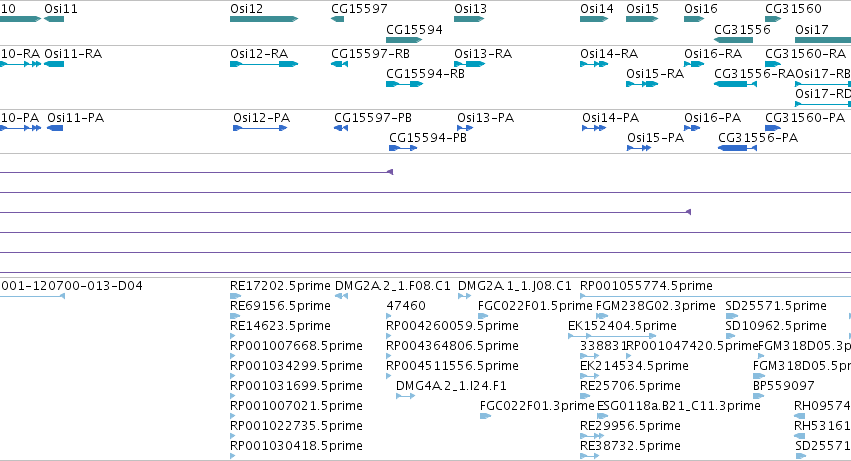Select the Osi12-PA coding feature
Image resolution: width=851 pixels, height=461 pixels.
tap(260, 128)
